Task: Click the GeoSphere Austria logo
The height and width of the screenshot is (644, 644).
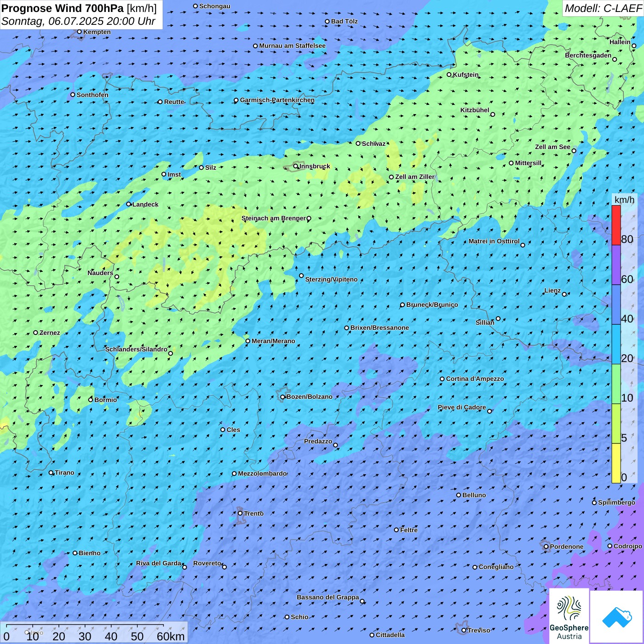Action: (569, 616)
